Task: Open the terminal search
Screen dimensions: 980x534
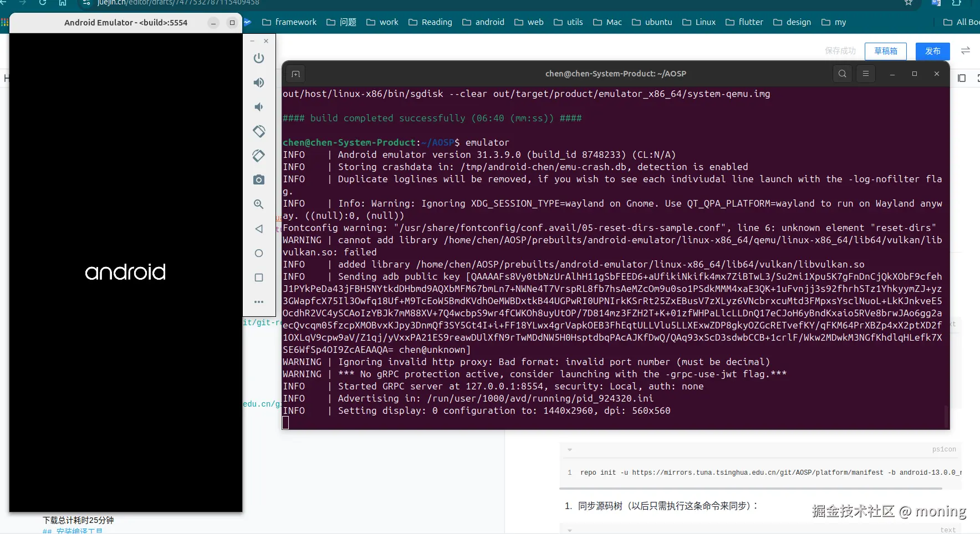Action: (842, 74)
